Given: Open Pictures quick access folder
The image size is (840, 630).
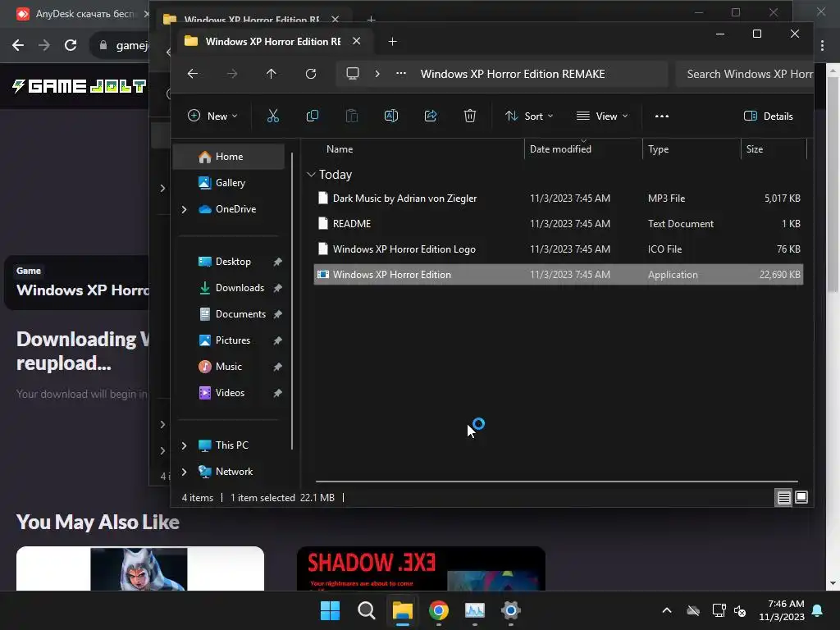Looking at the screenshot, I should (x=232, y=340).
